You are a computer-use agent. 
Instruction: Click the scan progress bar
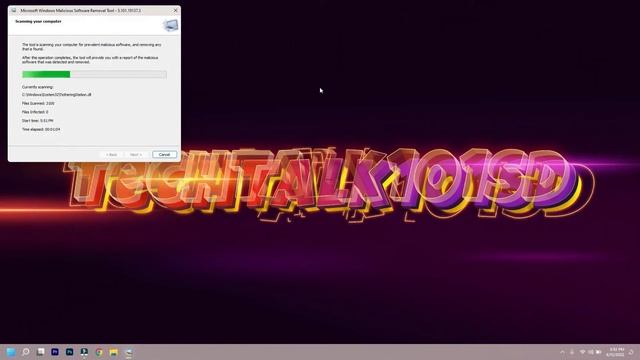pos(94,74)
